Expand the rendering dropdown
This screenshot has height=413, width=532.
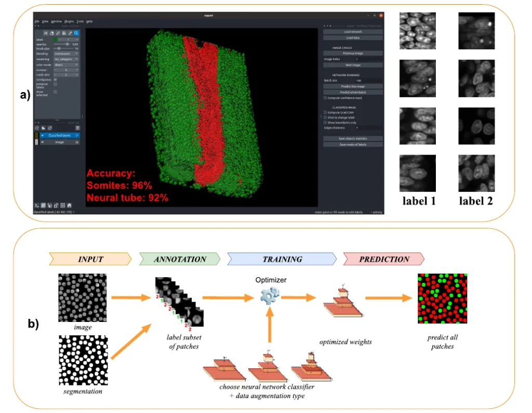point(66,59)
